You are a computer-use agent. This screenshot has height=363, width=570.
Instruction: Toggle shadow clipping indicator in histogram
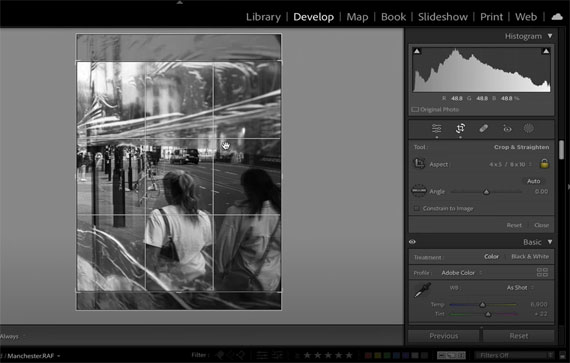point(417,51)
